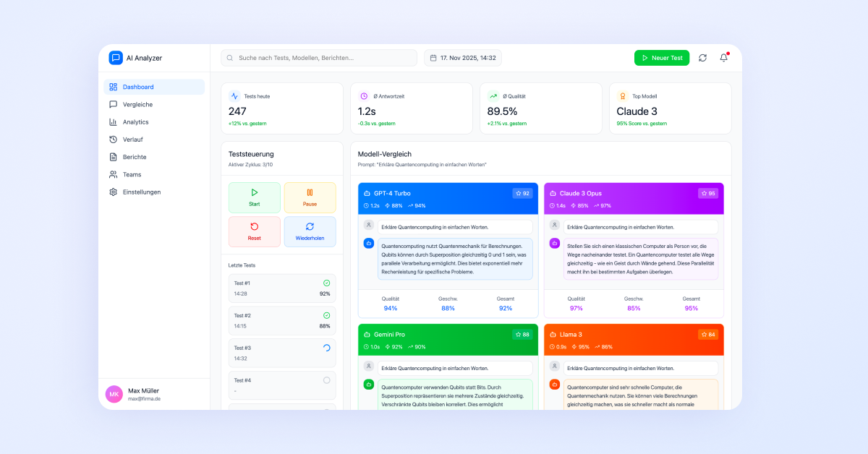Click the Ø Antwortzeit clock icon
This screenshot has height=454, width=868.
364,95
